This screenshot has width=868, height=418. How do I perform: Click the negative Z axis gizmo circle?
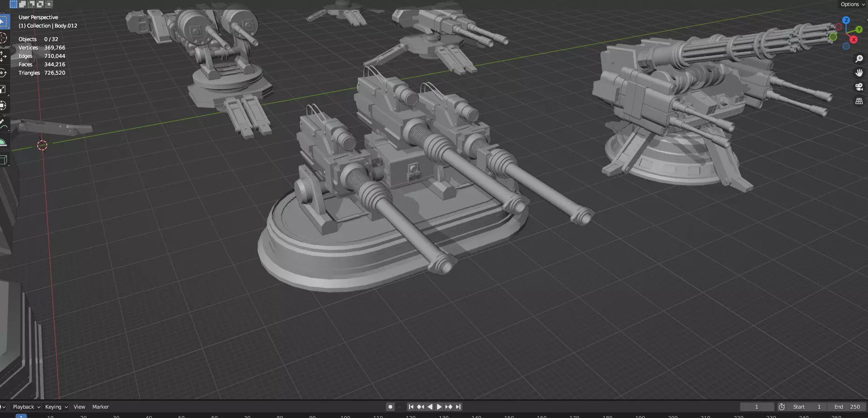point(846,46)
